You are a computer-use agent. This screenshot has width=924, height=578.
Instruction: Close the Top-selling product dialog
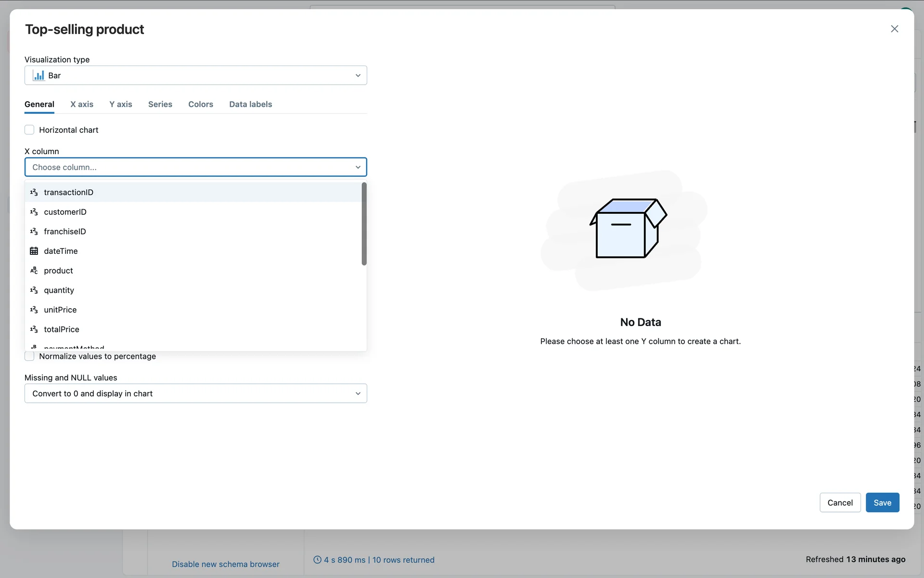(x=894, y=29)
